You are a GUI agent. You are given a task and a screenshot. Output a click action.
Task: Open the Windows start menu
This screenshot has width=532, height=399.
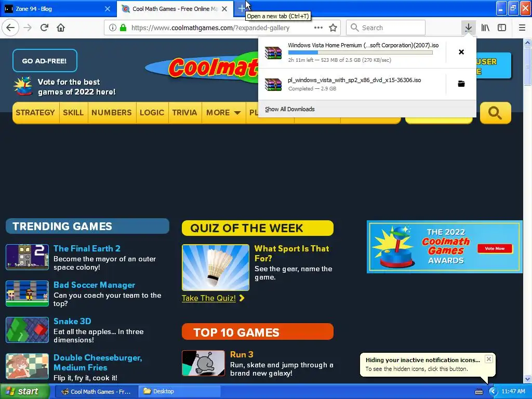[x=24, y=392]
